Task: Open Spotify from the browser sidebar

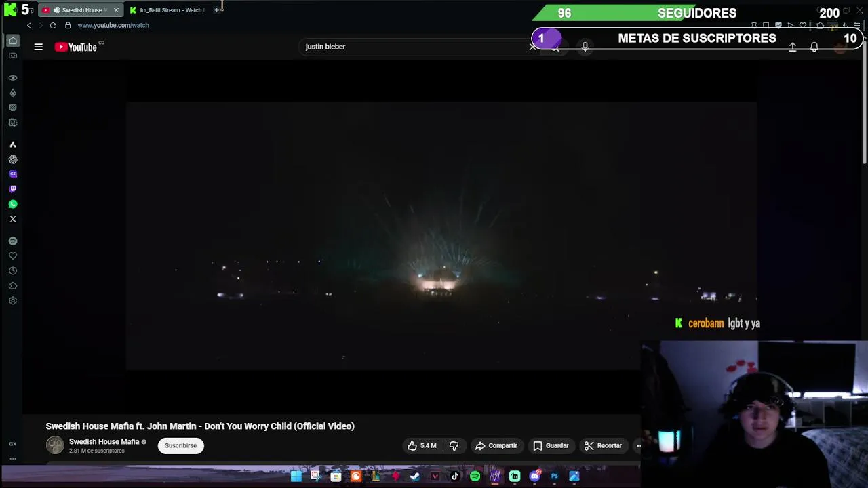Action: pyautogui.click(x=13, y=241)
